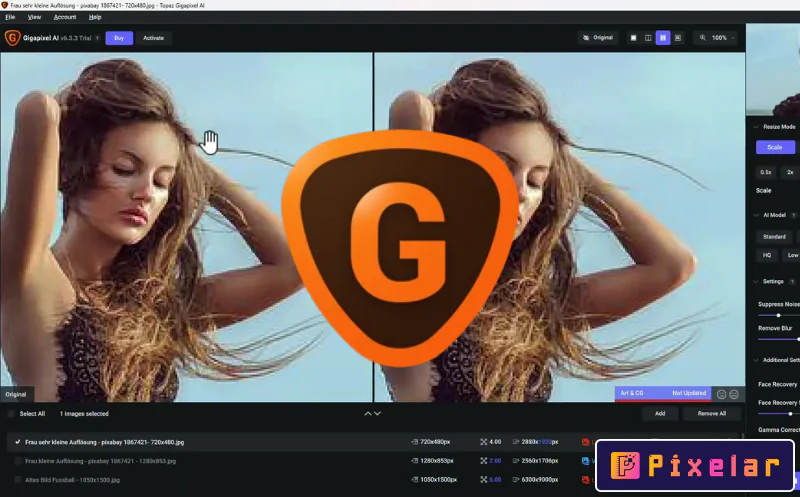
Task: Click the blue model icon in the 1280x853 row
Action: point(586,461)
